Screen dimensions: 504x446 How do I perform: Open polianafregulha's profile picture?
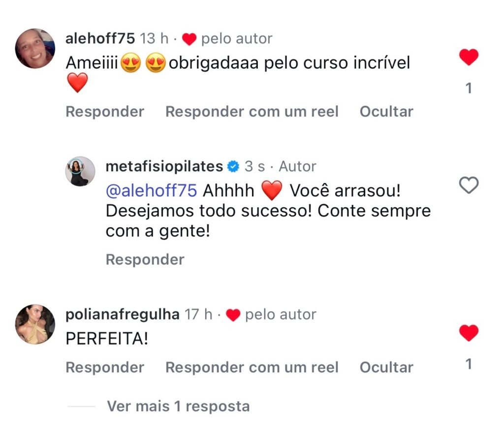[x=35, y=324]
